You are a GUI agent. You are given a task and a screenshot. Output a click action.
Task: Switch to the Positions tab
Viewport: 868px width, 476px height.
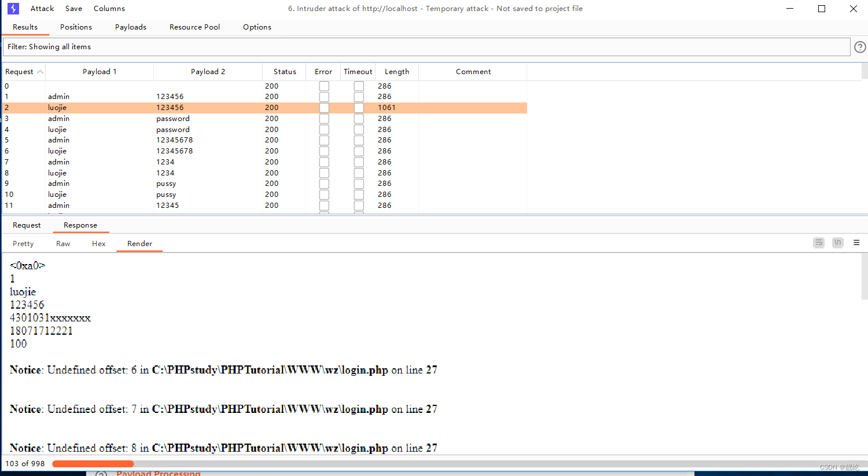pyautogui.click(x=76, y=27)
